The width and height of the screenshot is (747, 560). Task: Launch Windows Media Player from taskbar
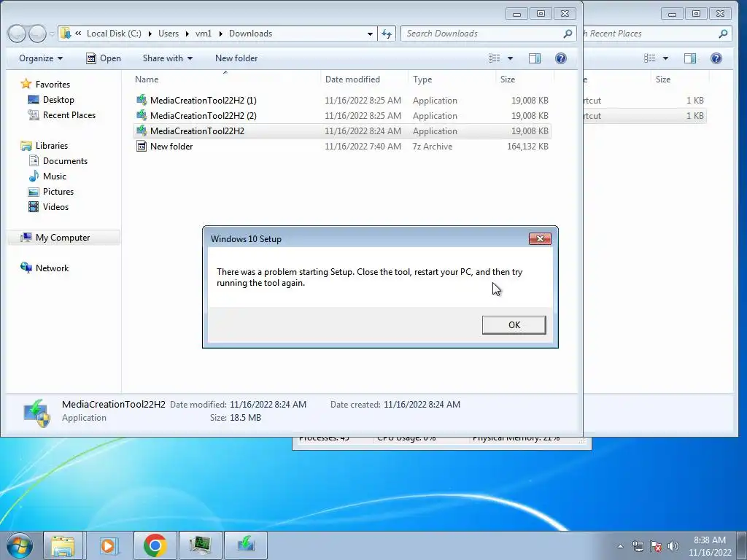108,545
